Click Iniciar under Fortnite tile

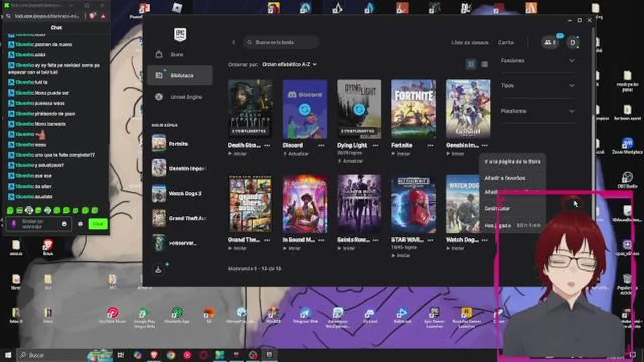click(401, 154)
